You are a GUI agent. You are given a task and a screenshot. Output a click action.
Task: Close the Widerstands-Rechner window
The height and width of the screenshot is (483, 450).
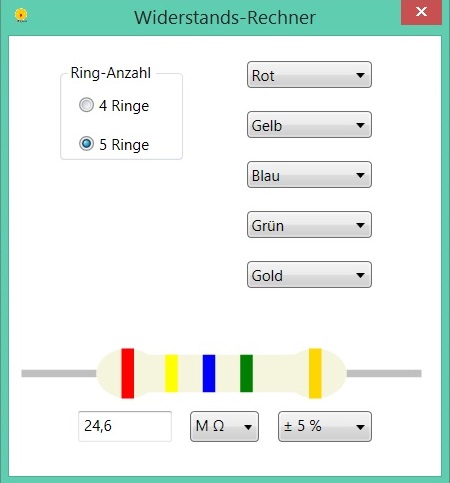tap(421, 12)
